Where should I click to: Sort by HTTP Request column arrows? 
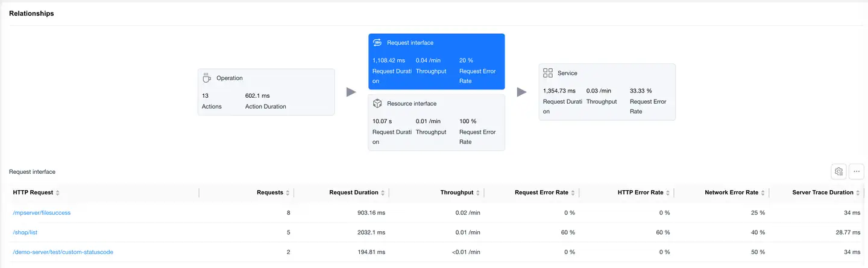point(57,193)
